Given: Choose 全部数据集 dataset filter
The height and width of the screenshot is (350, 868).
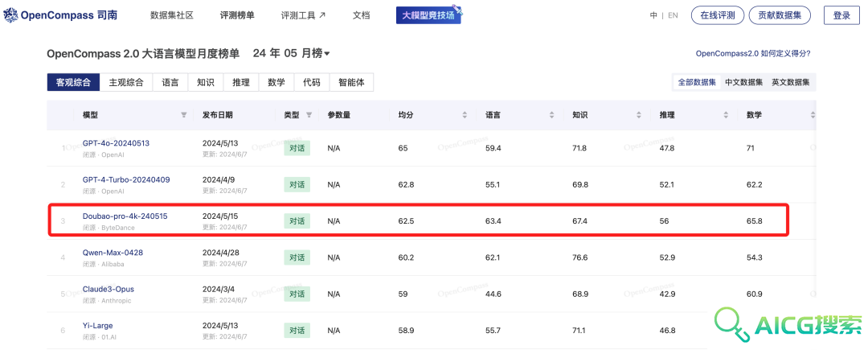Looking at the screenshot, I should click(x=698, y=82).
